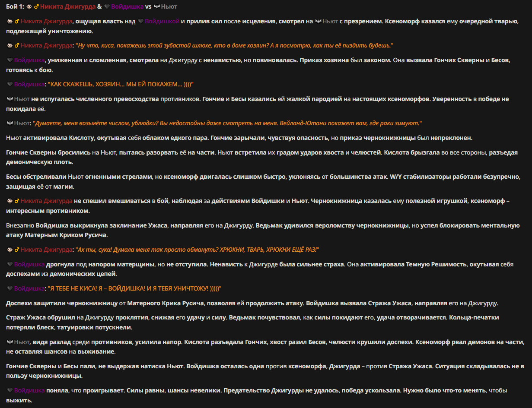Click the black heart before 'Войдишка дрогнула'
532x408 pixels.
[10, 264]
